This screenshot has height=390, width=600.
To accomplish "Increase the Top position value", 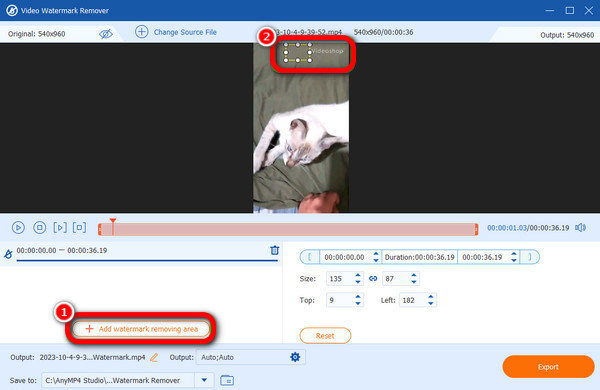I will pos(358,297).
